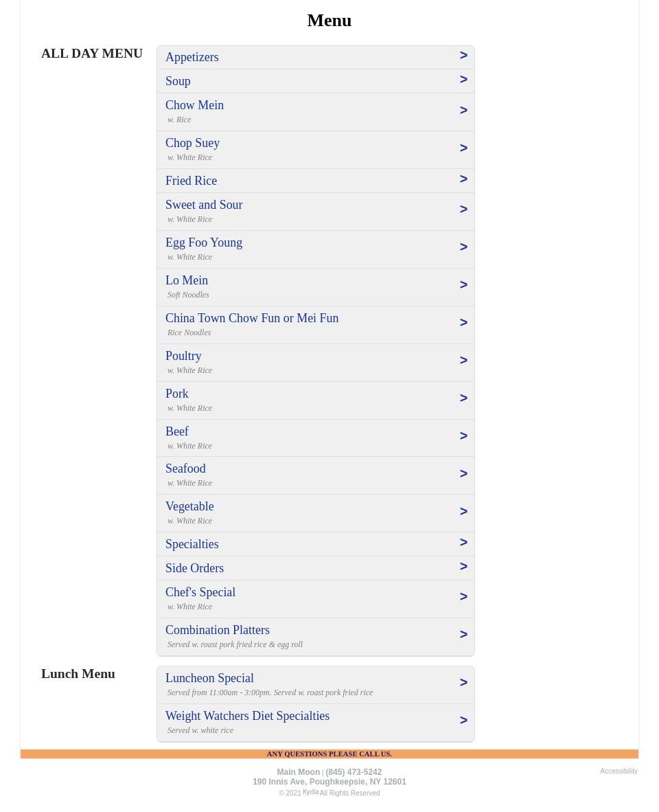Click the chevron beside Specialties

click(x=463, y=543)
